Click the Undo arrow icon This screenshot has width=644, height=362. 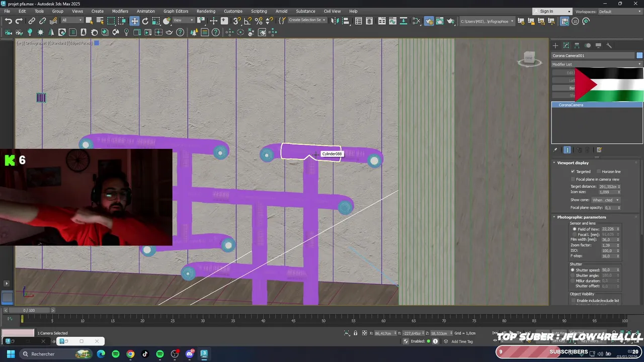point(9,21)
